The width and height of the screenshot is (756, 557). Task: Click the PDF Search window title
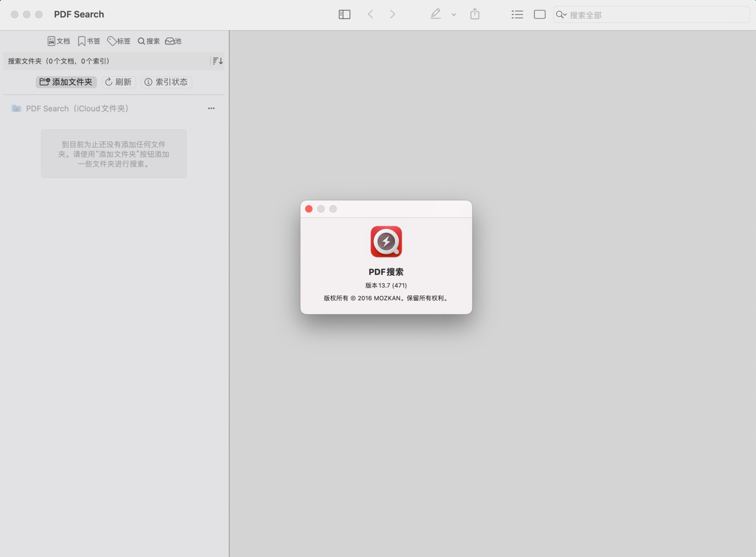pyautogui.click(x=79, y=15)
